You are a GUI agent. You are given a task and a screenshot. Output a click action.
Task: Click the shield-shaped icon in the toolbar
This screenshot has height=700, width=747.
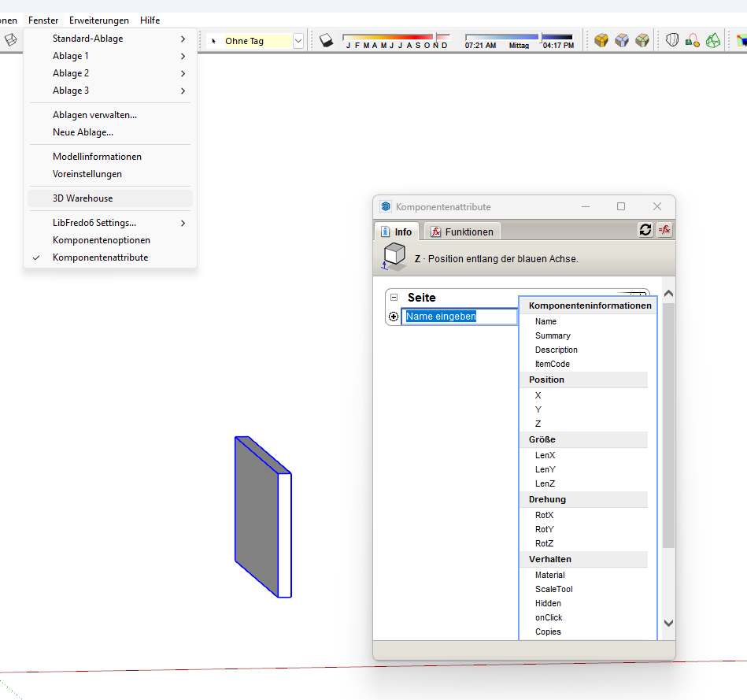[x=672, y=40]
